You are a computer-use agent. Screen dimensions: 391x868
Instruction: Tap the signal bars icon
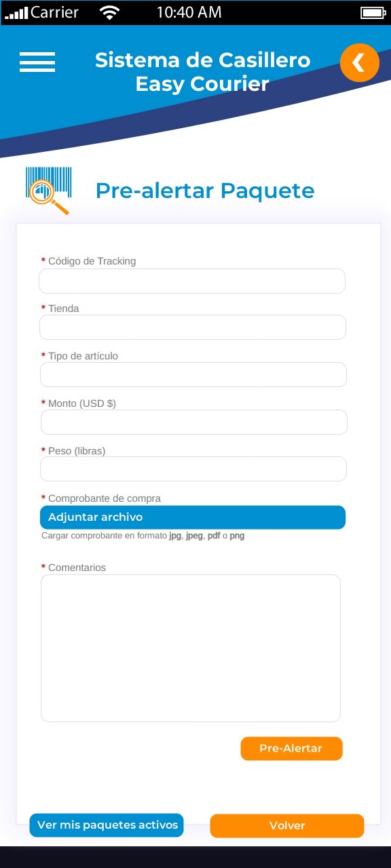(x=16, y=12)
